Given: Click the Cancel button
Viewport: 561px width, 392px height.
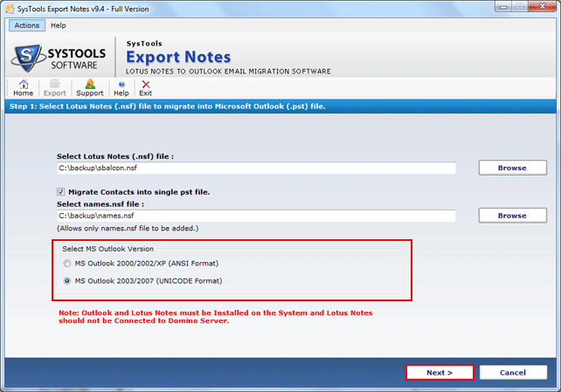Looking at the screenshot, I should click(x=513, y=372).
